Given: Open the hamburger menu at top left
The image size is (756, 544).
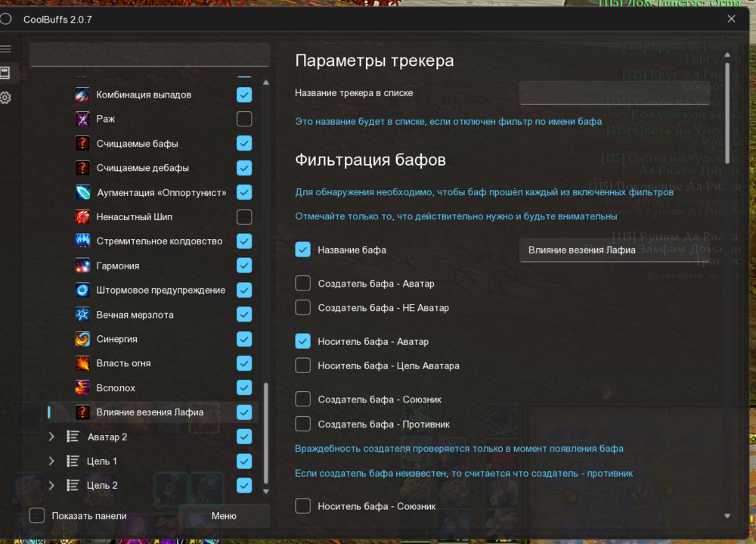Looking at the screenshot, I should (10, 49).
